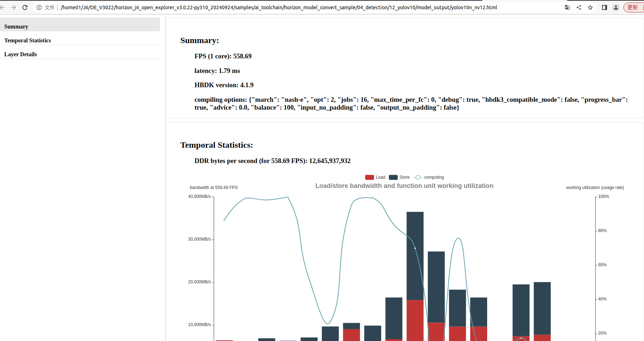Open the site information icon in address bar

[39, 7]
